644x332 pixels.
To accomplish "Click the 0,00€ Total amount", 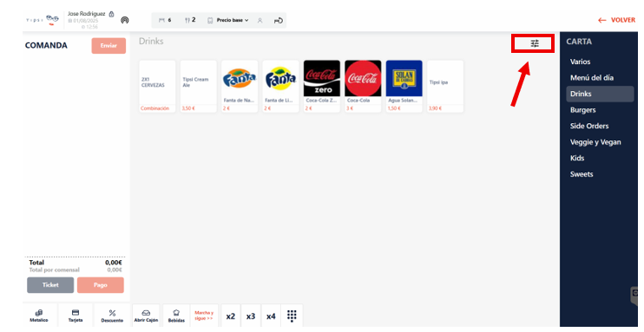I will pyautogui.click(x=114, y=263).
